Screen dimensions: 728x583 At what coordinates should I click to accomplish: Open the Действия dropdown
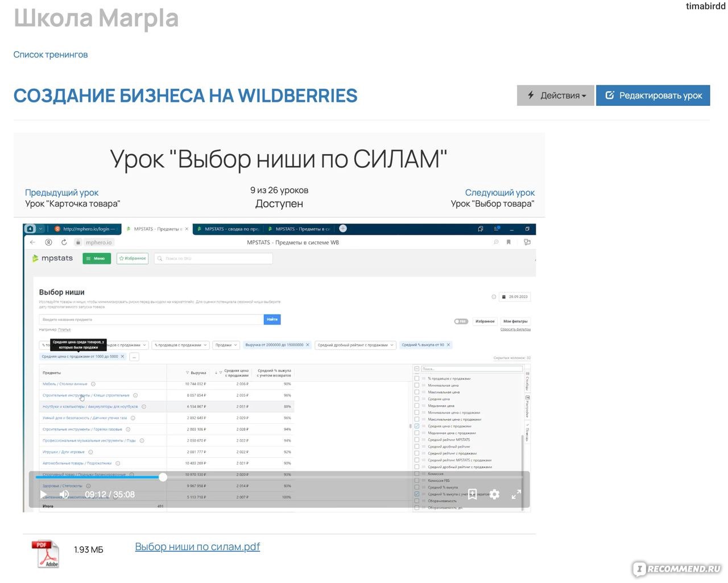coord(556,96)
